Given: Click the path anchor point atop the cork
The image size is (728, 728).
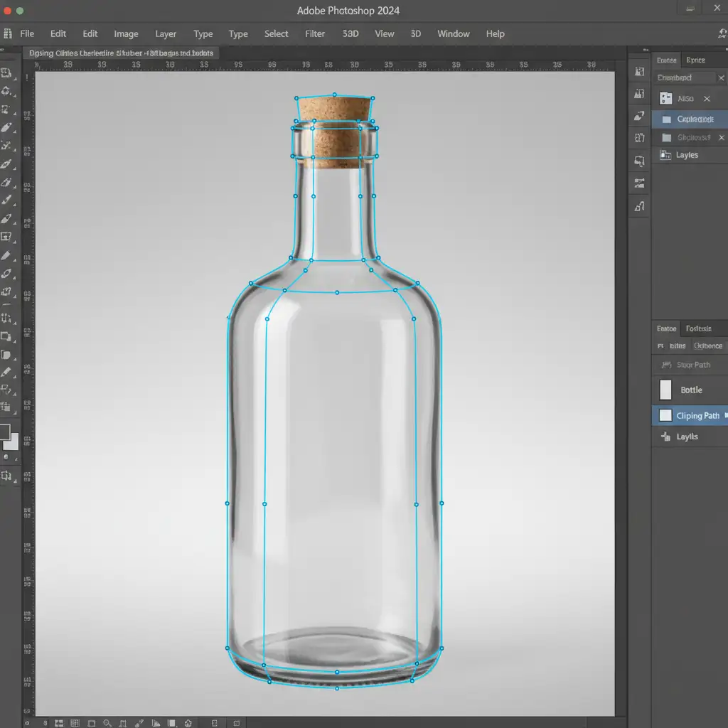Looking at the screenshot, I should click(x=334, y=94).
